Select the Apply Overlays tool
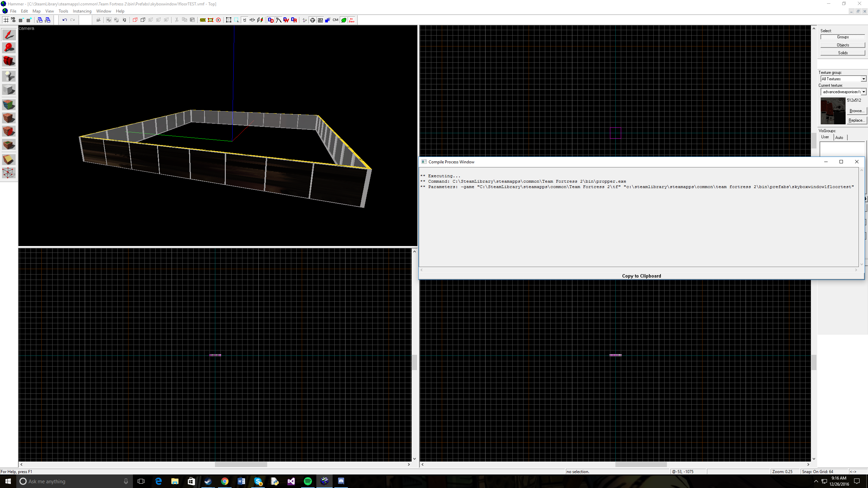The width and height of the screenshot is (868, 488). coord(9,145)
